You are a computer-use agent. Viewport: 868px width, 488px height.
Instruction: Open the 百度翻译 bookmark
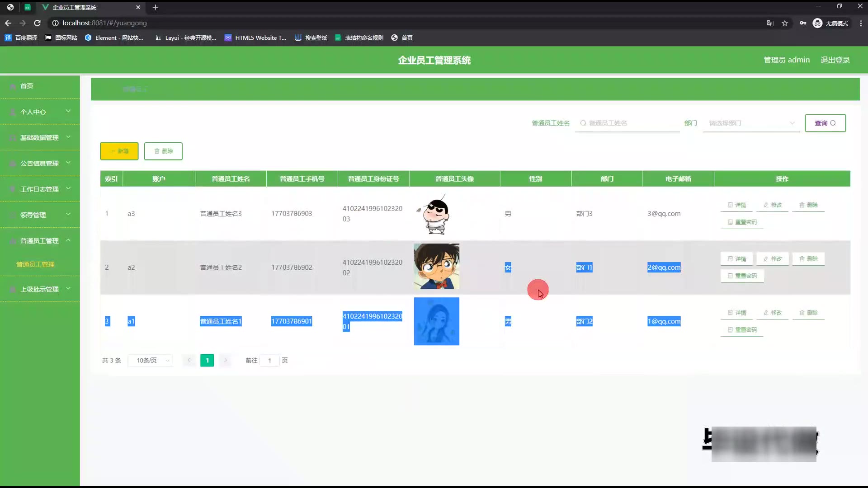(21, 38)
